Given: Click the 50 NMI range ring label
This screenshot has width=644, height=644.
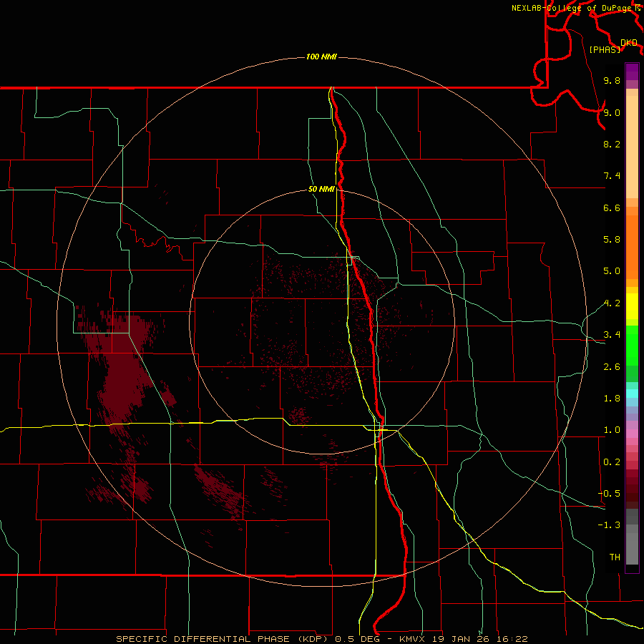Looking at the screenshot, I should (x=321, y=189).
